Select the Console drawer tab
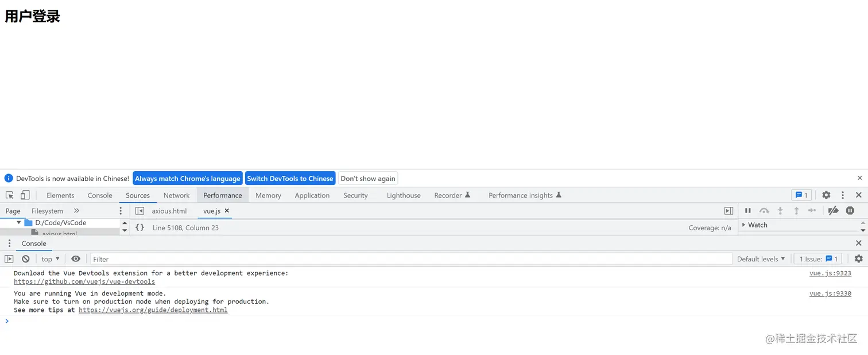This screenshot has height=355, width=868. [x=34, y=244]
